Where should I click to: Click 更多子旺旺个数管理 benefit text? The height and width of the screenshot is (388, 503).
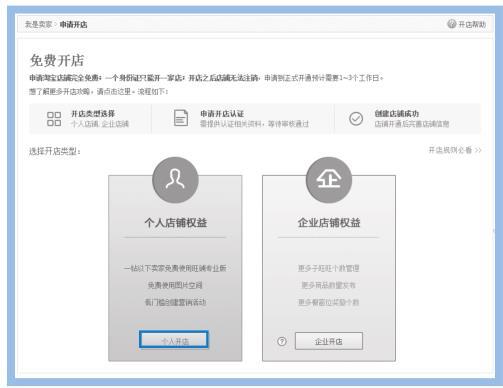[x=328, y=268]
